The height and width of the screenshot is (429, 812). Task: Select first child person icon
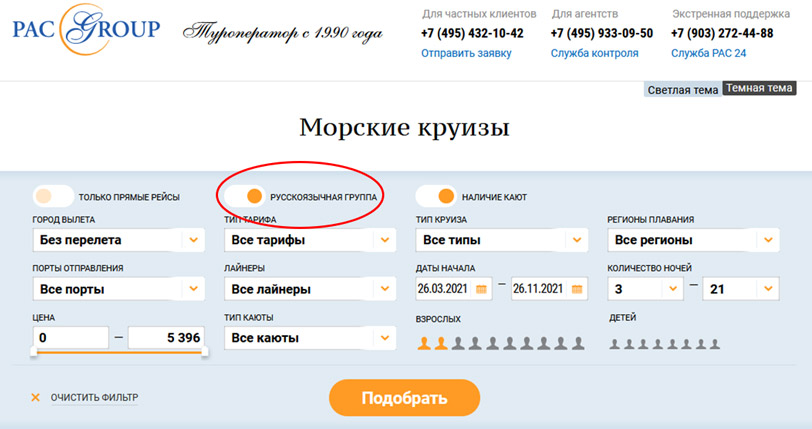pos(616,344)
